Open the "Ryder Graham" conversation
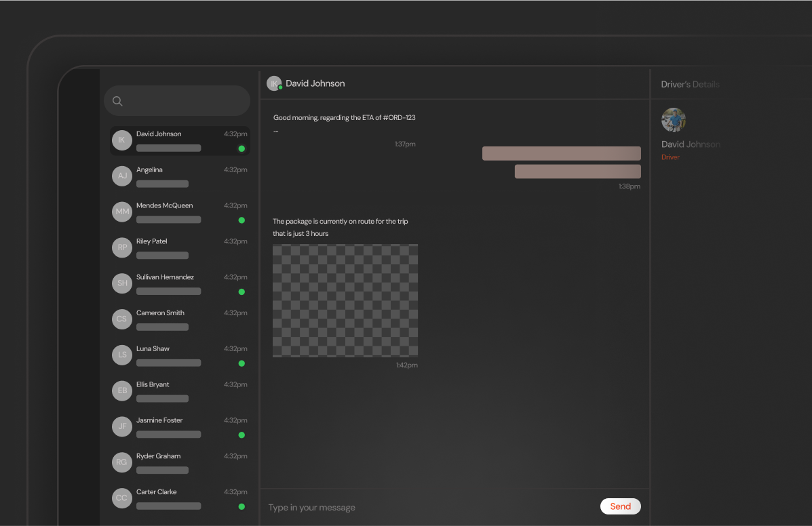 click(x=158, y=456)
